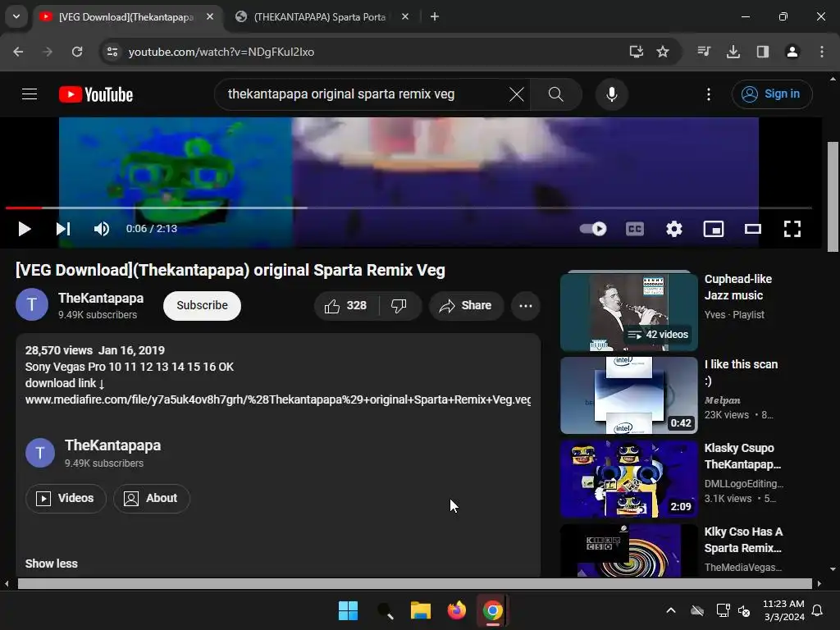Open a new browser tab
Screen dimensions: 840x630
[435, 16]
